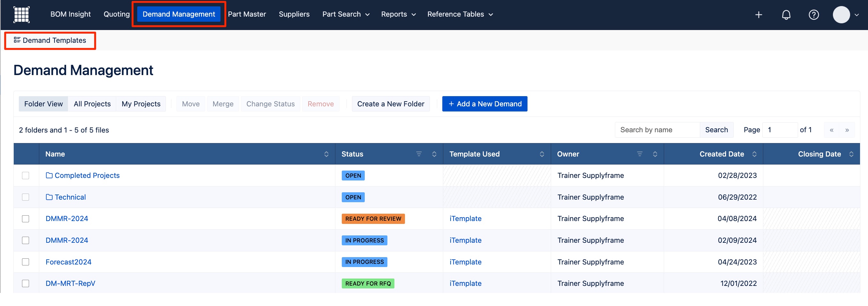Click the Search button
868x306 pixels.
pos(716,130)
